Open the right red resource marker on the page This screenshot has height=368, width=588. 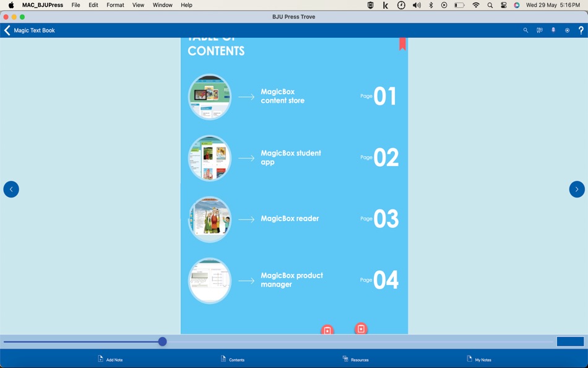(x=361, y=329)
